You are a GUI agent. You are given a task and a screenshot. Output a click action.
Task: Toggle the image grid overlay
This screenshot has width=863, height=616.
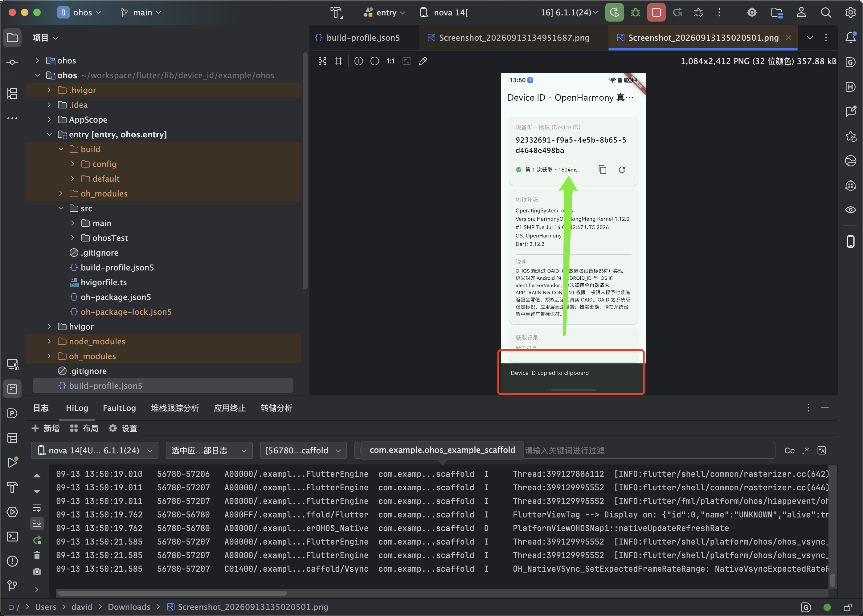(x=338, y=61)
